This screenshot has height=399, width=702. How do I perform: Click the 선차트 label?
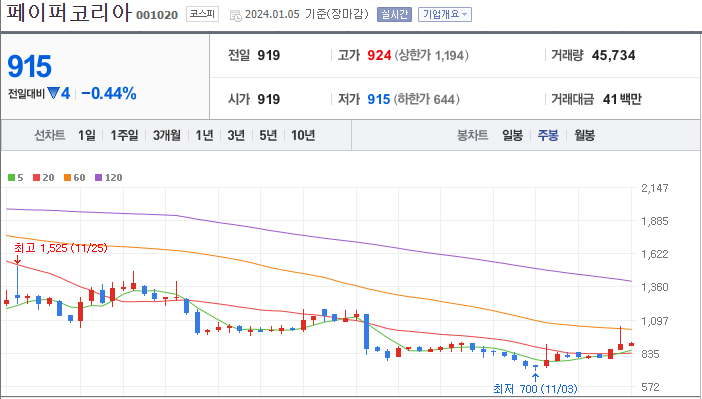tap(50, 135)
